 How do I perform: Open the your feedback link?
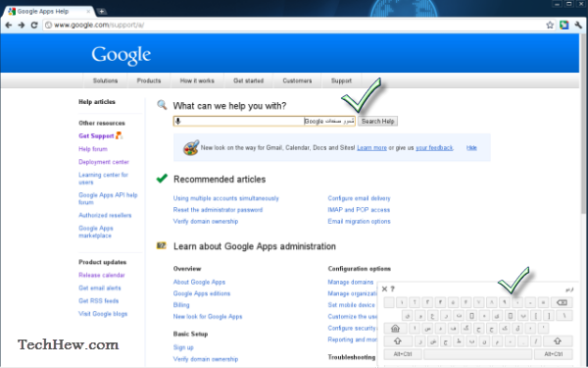coord(434,148)
